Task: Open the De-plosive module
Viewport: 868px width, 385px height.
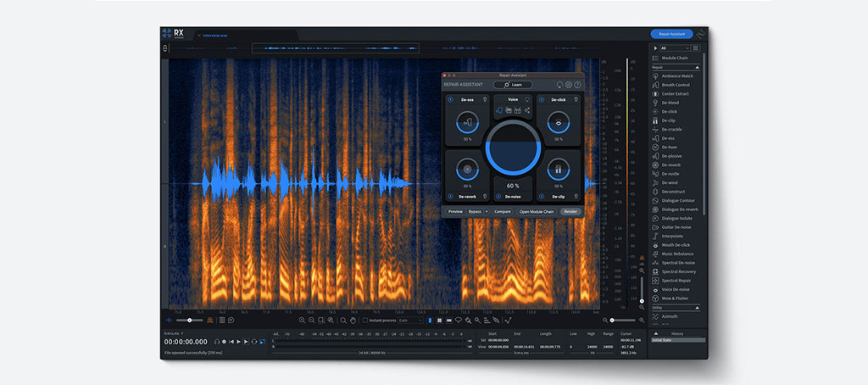Action: (x=667, y=156)
